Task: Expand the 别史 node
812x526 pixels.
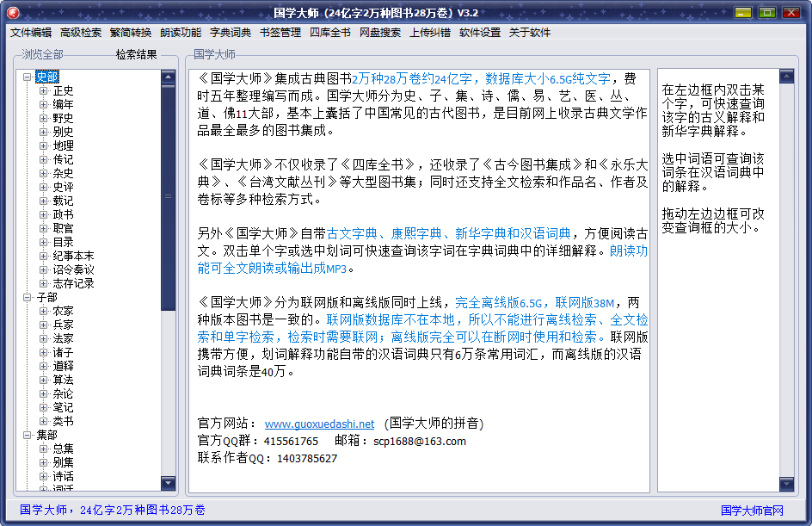Action: click(44, 133)
